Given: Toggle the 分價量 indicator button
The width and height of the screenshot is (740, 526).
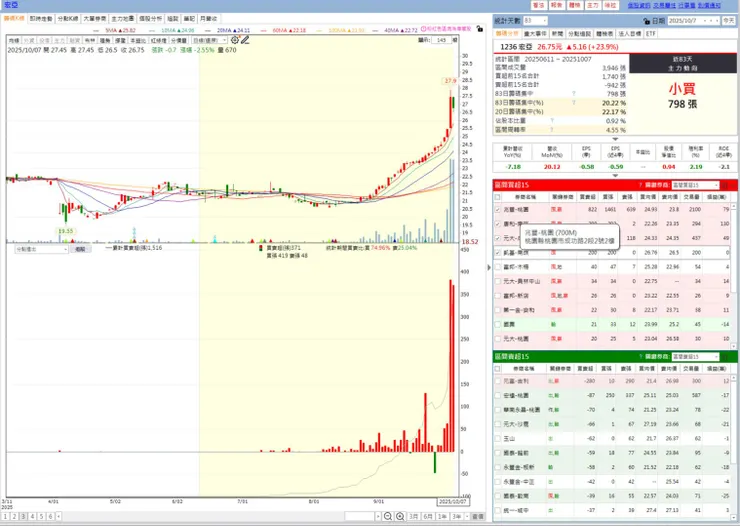Looking at the screenshot, I should pyautogui.click(x=179, y=41).
